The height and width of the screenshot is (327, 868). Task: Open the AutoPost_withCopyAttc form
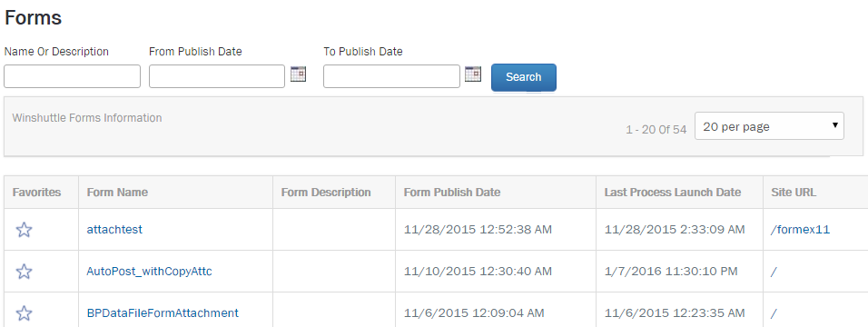click(150, 272)
